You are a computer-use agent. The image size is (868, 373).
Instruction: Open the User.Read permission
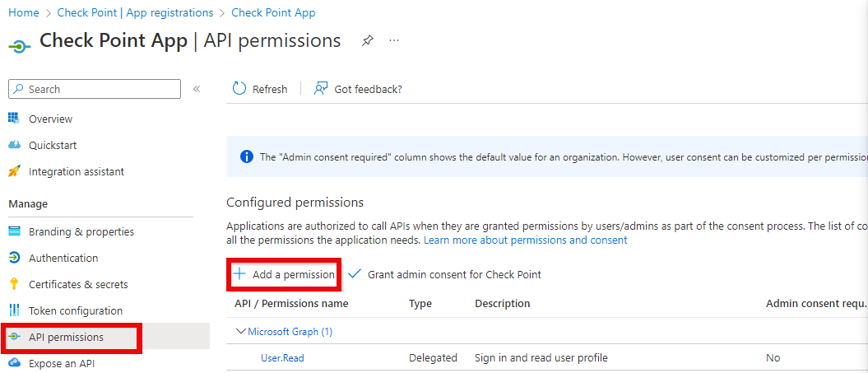(x=282, y=358)
